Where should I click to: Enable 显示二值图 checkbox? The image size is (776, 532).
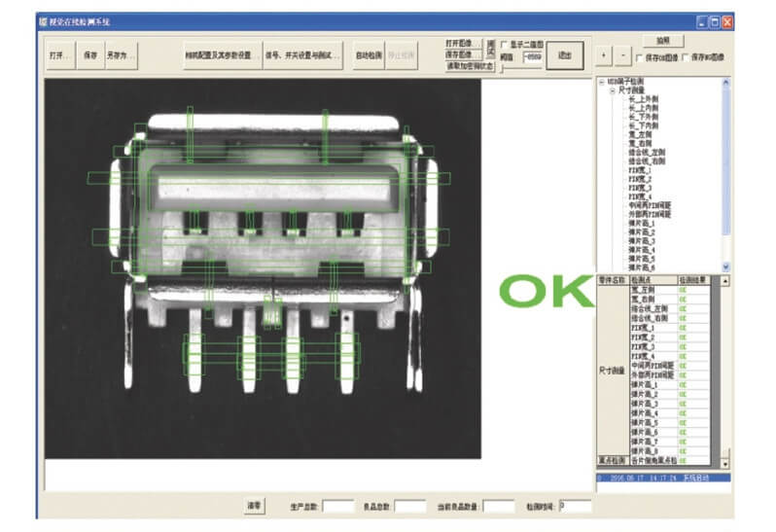click(x=504, y=44)
